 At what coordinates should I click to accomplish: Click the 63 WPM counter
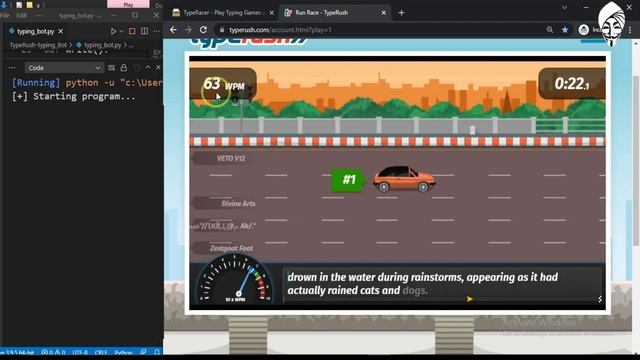tap(223, 84)
